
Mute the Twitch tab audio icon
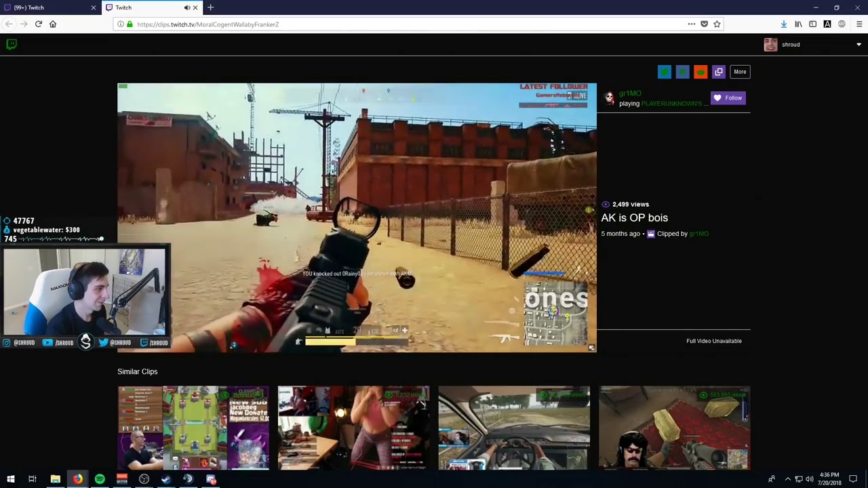(186, 7)
